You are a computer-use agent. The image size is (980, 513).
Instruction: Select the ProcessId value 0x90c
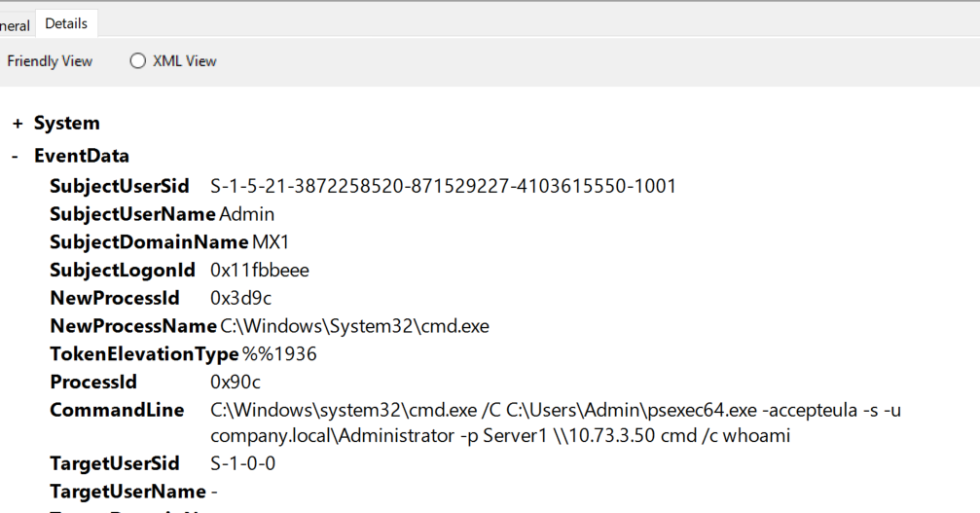pyautogui.click(x=235, y=383)
